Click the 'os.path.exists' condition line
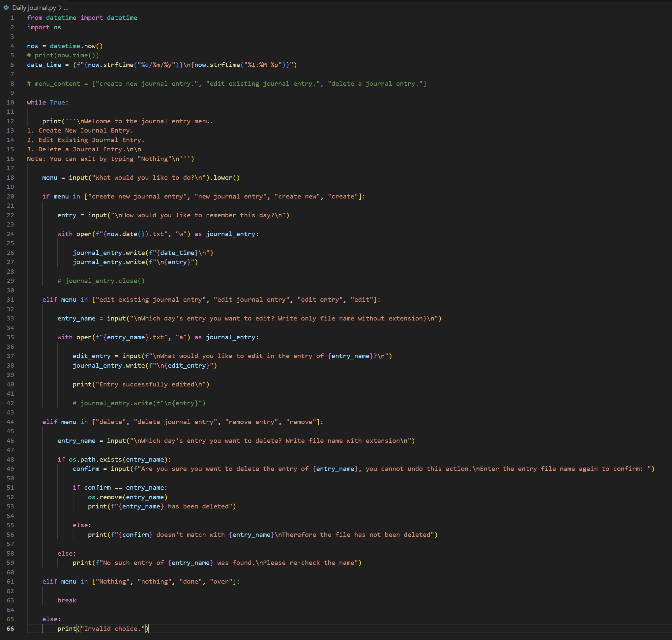Screen dimensions: 672x640 click(x=114, y=460)
